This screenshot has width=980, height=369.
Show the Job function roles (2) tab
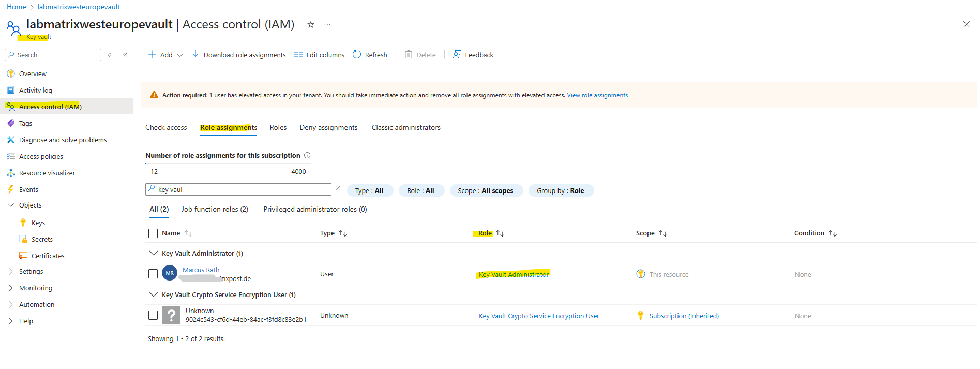coord(215,209)
